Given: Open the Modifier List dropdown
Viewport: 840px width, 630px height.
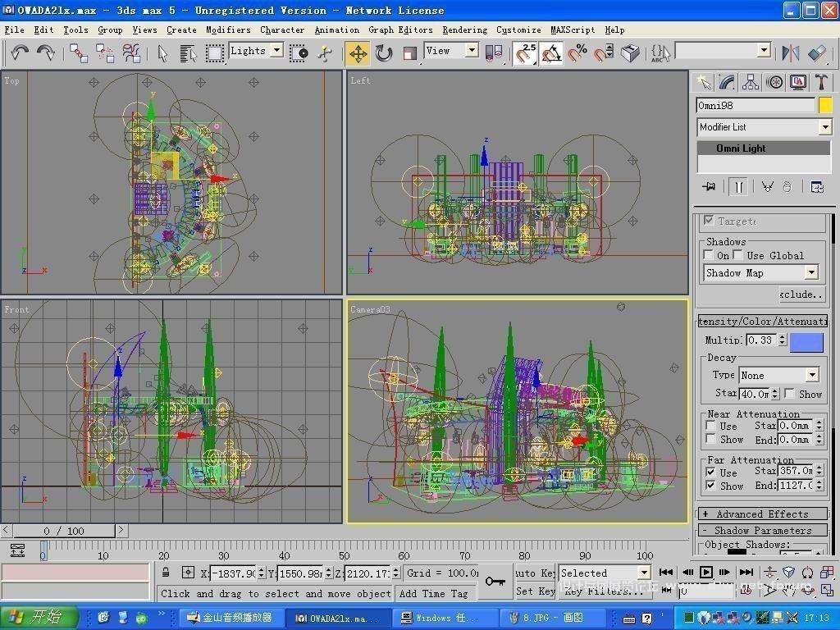Looking at the screenshot, I should click(x=825, y=127).
